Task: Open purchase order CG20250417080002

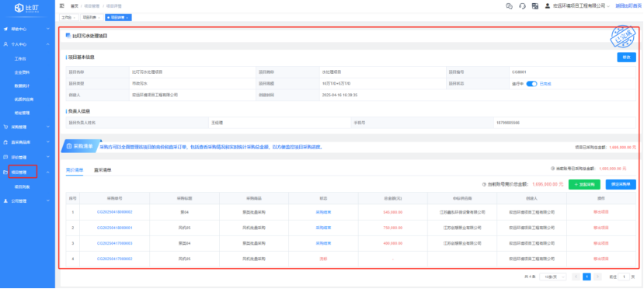Action: [115, 259]
